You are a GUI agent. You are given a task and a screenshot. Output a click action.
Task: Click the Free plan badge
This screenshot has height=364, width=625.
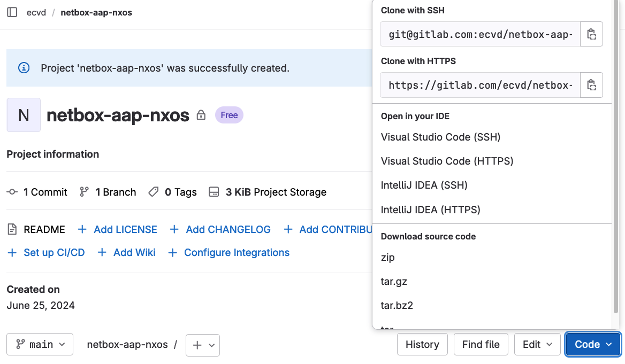point(229,115)
